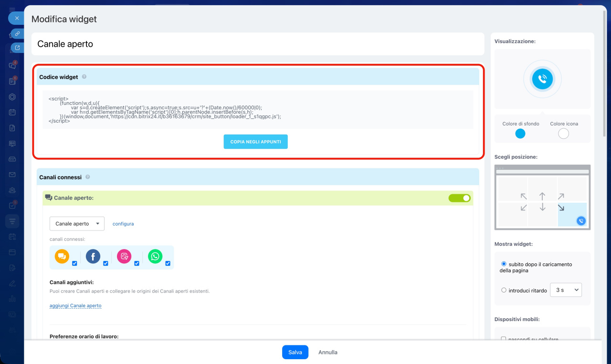
Task: Uncheck the Facebook channel checkbox
Action: [105, 263]
